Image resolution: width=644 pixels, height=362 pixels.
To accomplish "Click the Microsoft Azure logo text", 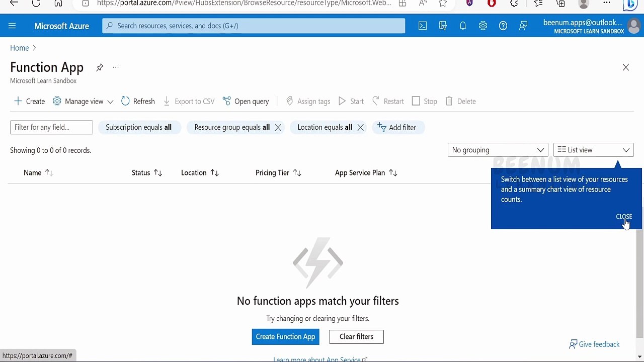I will [61, 26].
